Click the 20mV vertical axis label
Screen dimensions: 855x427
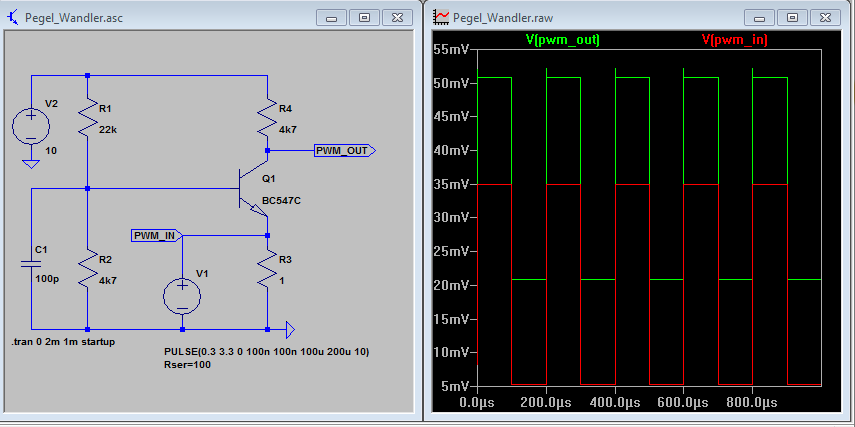tap(450, 285)
